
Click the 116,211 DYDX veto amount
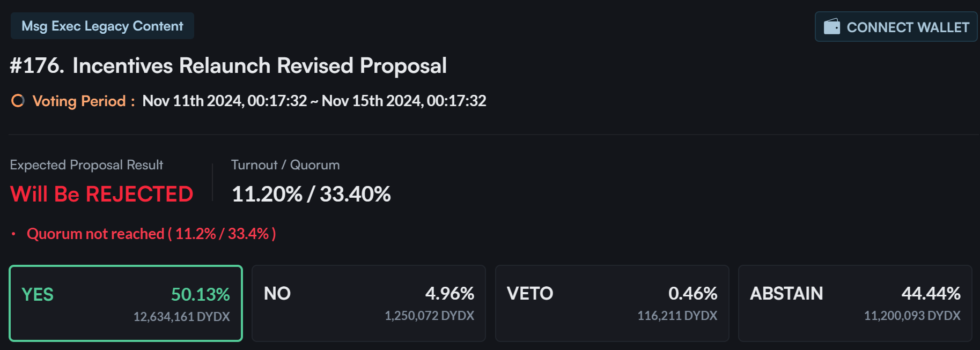[677, 316]
